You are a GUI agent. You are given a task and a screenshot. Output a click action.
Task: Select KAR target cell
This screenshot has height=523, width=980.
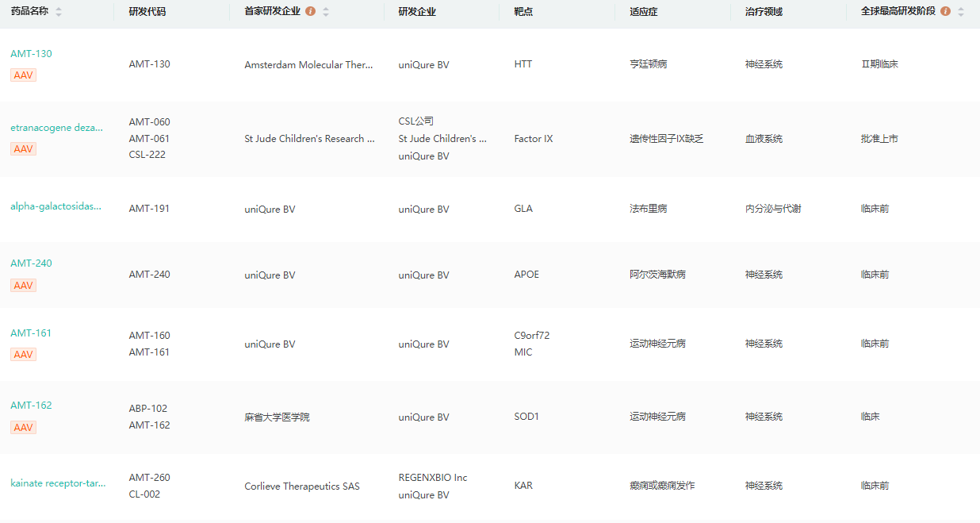click(x=523, y=486)
